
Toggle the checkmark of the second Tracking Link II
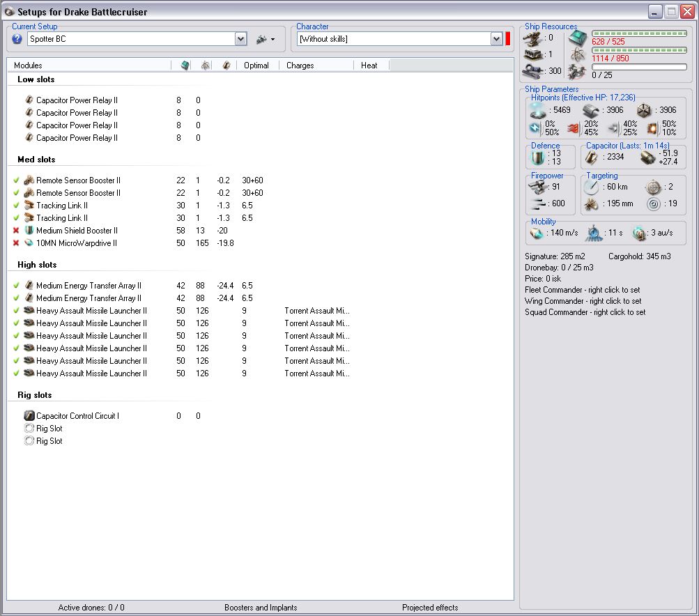(16, 217)
